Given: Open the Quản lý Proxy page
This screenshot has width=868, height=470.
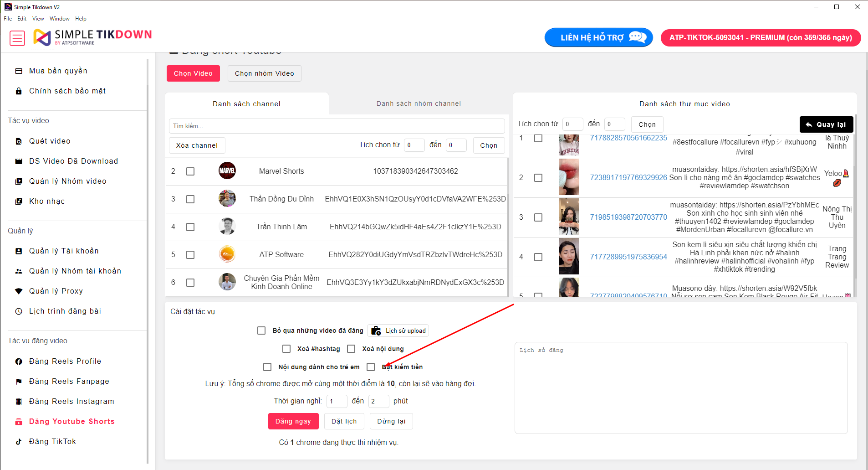Looking at the screenshot, I should [x=56, y=291].
